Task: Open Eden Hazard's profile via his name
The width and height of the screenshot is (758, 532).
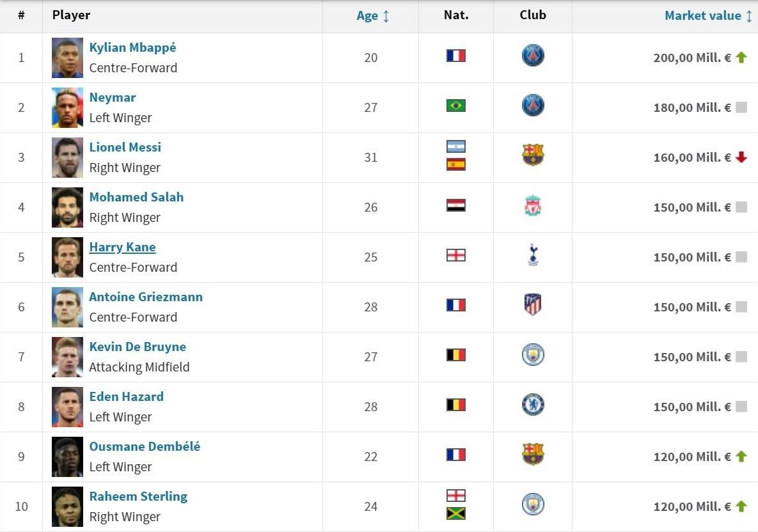Action: click(x=126, y=396)
